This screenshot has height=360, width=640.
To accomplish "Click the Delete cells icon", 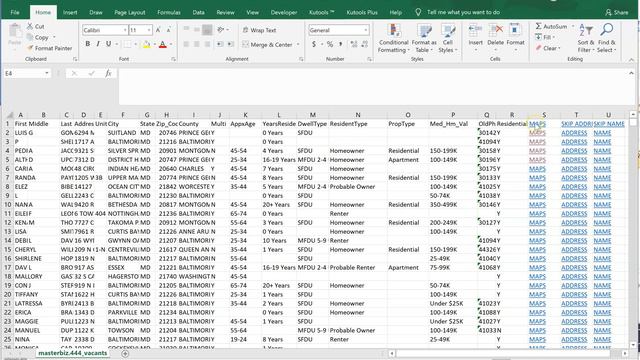I will [x=496, y=31].
